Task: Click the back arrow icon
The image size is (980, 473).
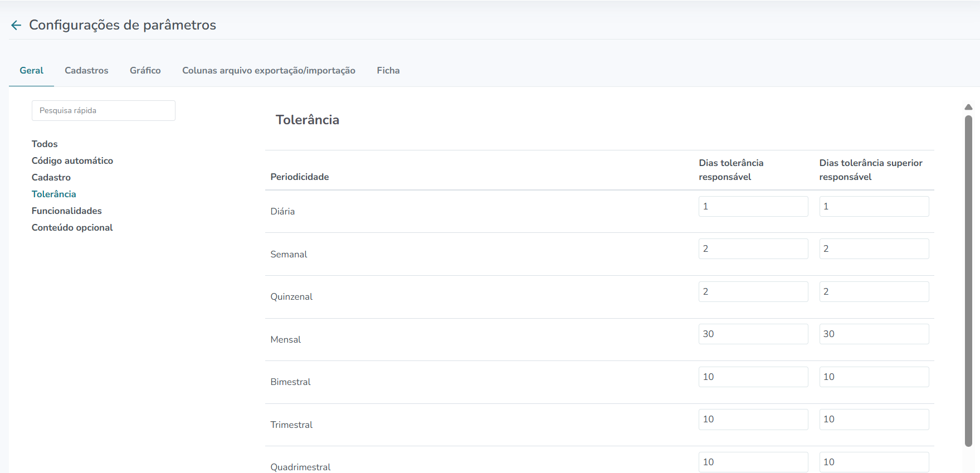Action: pyautogui.click(x=16, y=25)
